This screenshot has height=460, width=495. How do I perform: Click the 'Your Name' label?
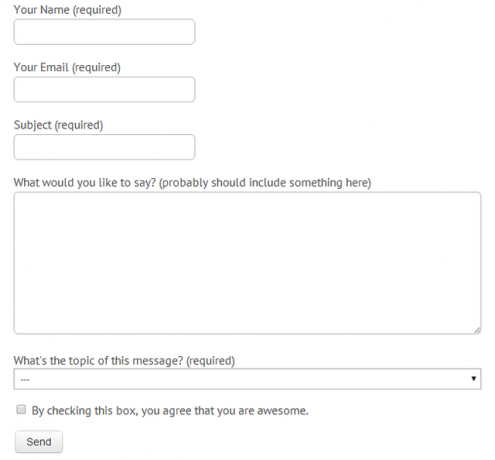coord(42,10)
